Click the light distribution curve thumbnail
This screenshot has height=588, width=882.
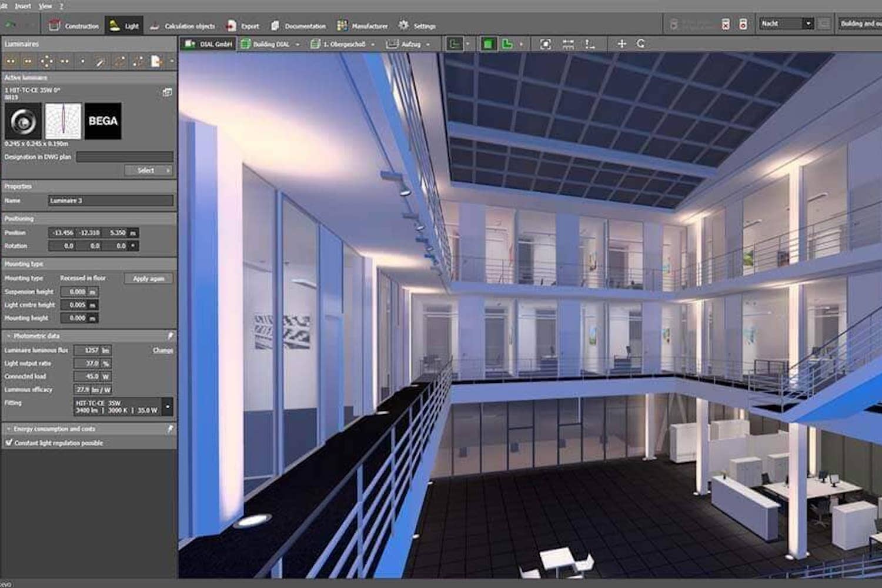click(63, 121)
